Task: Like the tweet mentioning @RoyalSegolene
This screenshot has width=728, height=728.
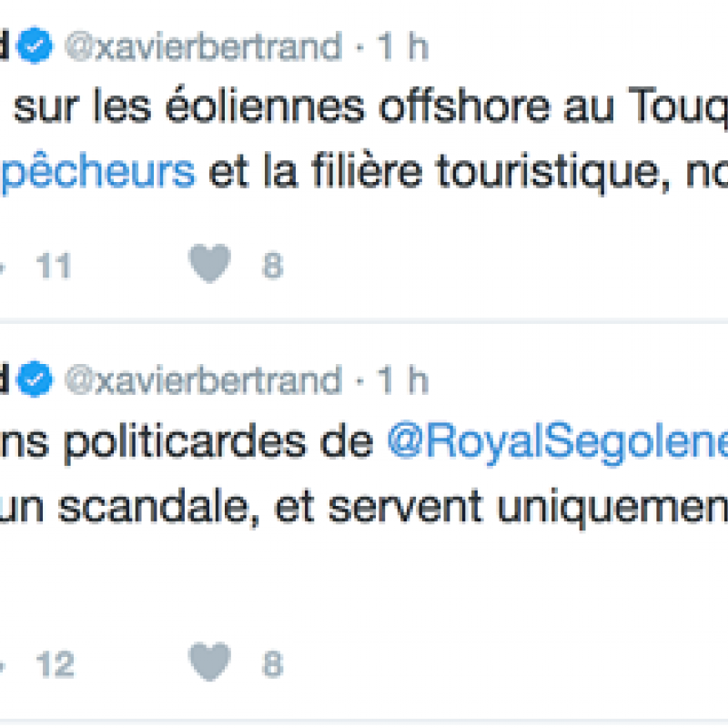Action: point(209,662)
